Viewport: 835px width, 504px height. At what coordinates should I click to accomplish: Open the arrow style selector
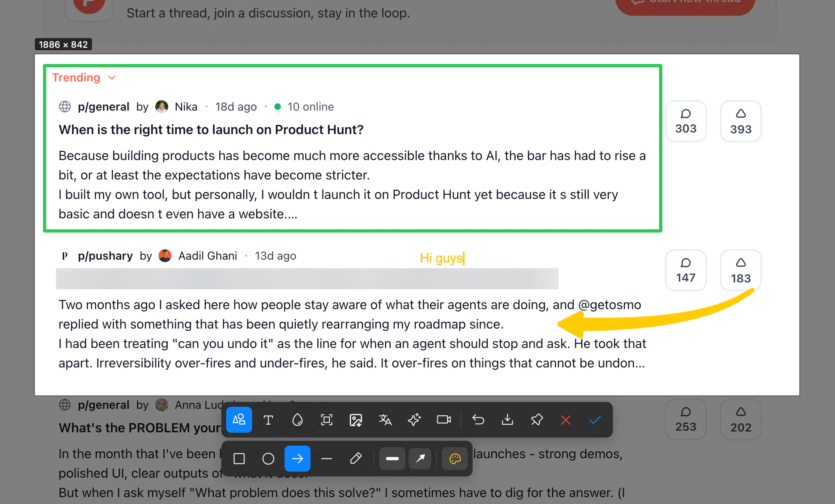pos(420,459)
